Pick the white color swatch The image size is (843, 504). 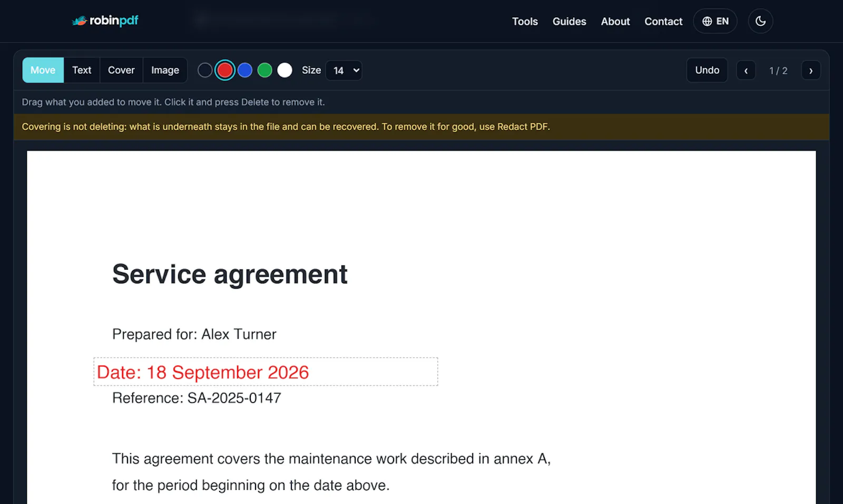[285, 70]
